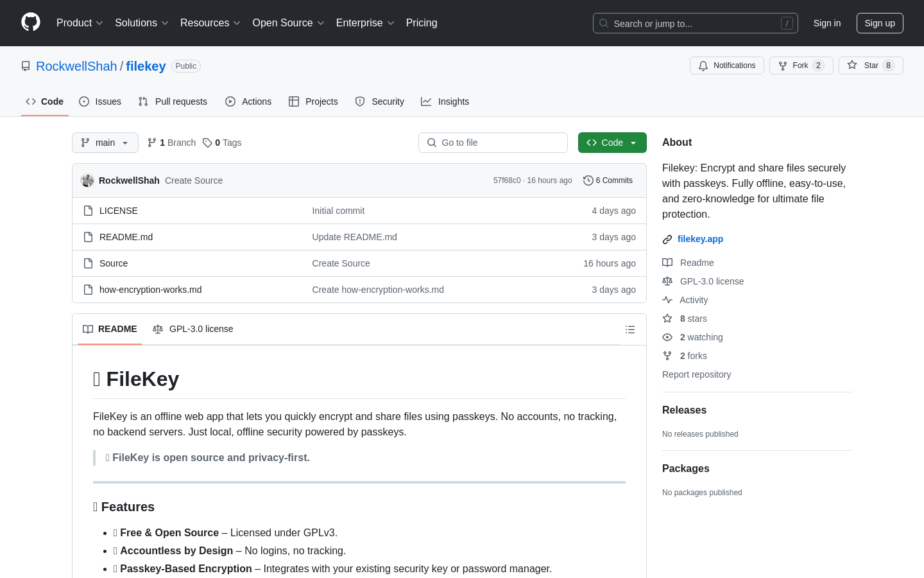Open the README.md file
The image size is (924, 578).
(x=126, y=237)
